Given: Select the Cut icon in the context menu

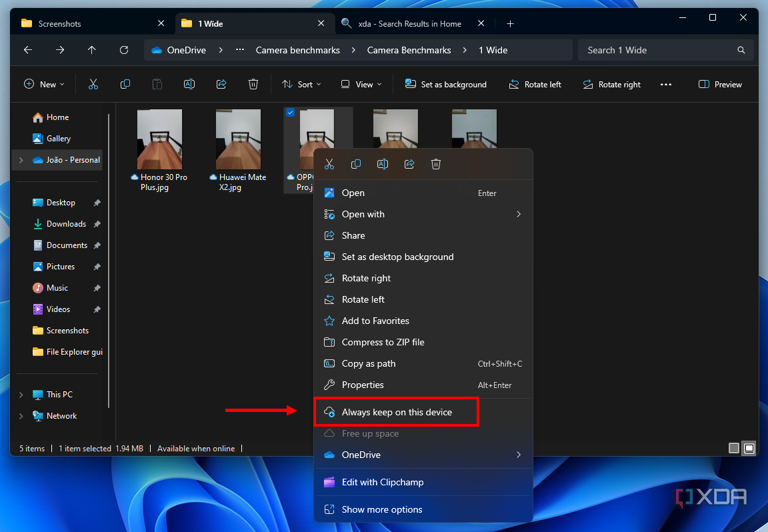Looking at the screenshot, I should point(329,164).
